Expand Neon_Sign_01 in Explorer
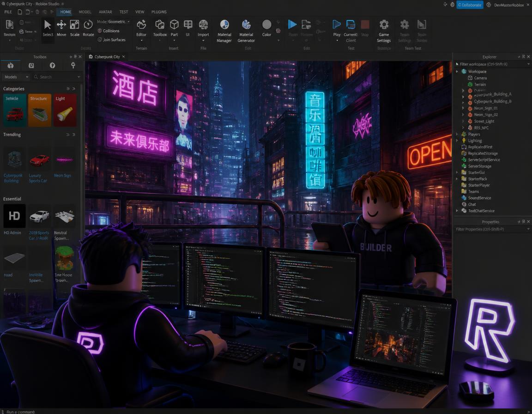This screenshot has width=532, height=414. point(463,108)
